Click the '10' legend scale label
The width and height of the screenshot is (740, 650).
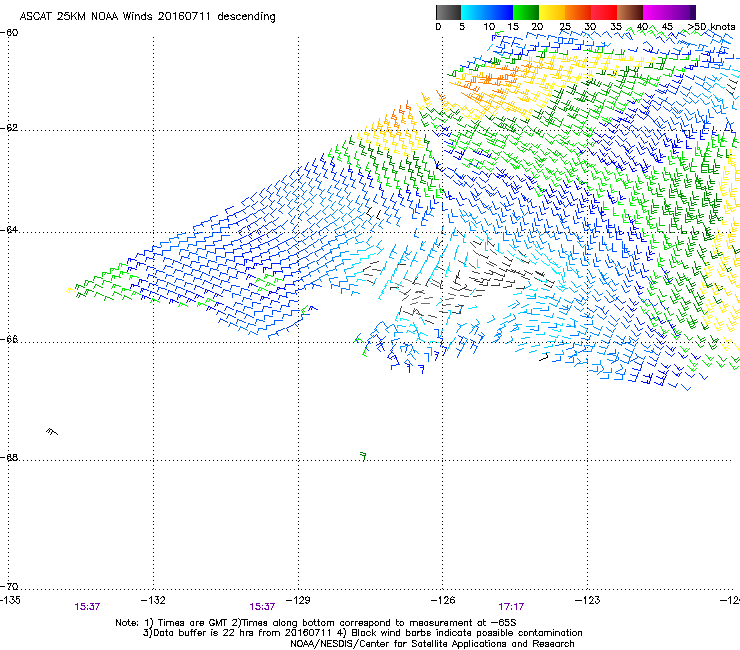coord(489,27)
